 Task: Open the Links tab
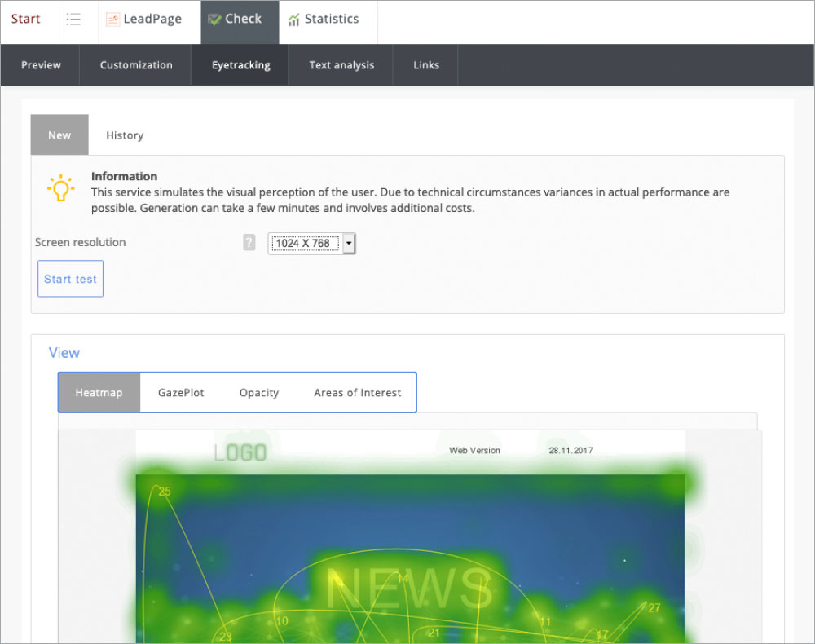(426, 65)
